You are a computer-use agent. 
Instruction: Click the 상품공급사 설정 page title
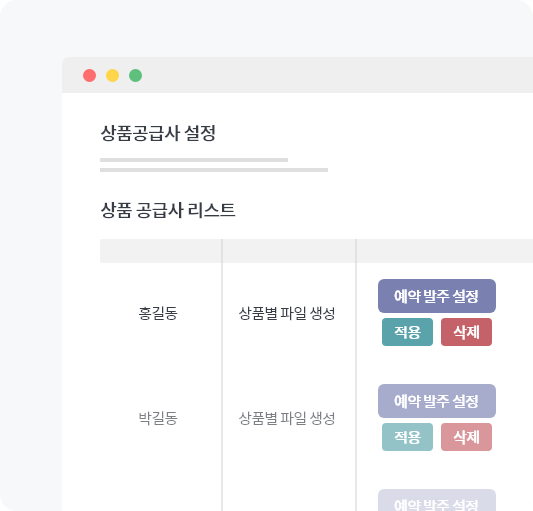tap(158, 133)
